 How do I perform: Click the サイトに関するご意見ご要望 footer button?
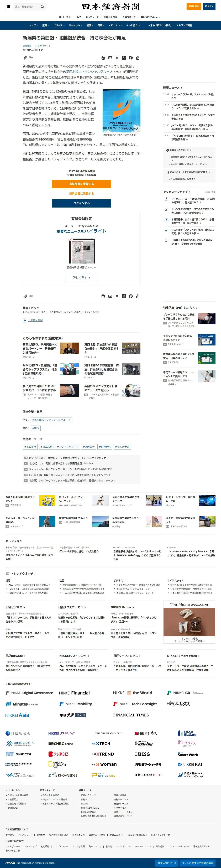[x=197, y=863]
